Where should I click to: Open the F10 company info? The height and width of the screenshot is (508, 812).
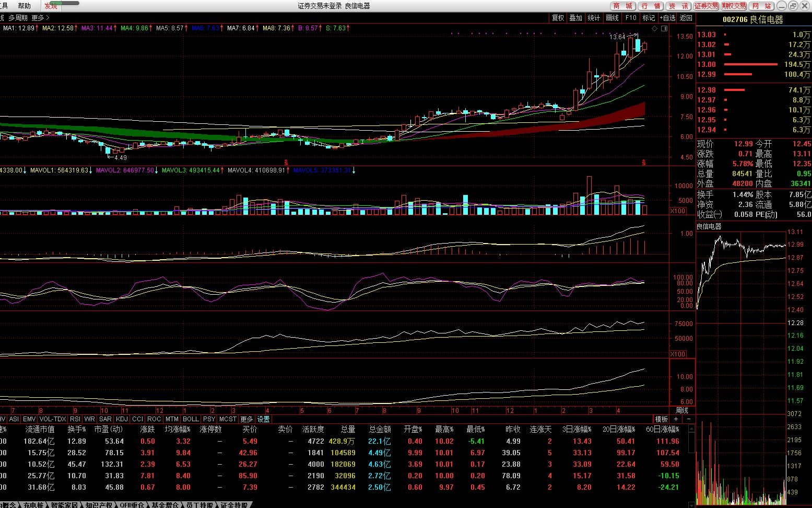[631, 18]
